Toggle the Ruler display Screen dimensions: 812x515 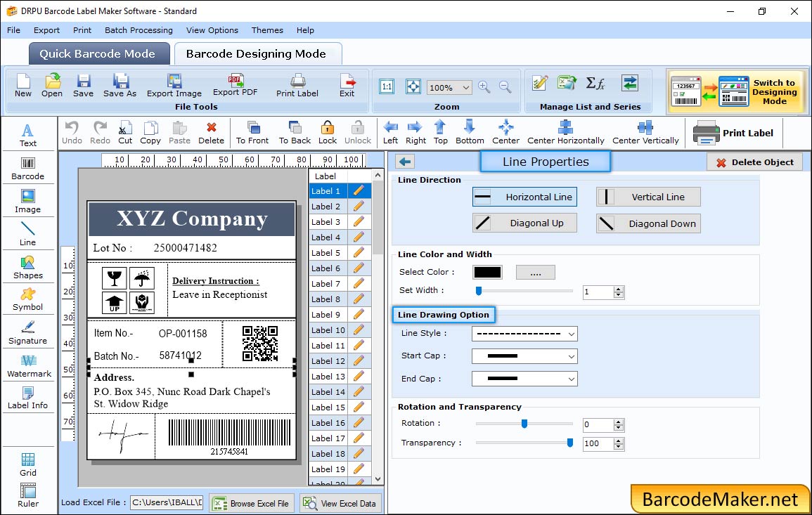pos(28,495)
